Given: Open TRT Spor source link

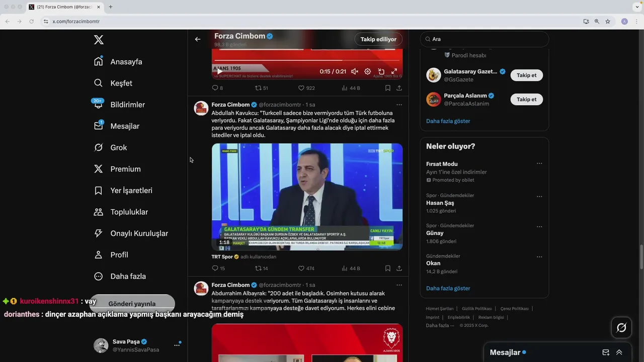Looking at the screenshot, I should (x=222, y=256).
